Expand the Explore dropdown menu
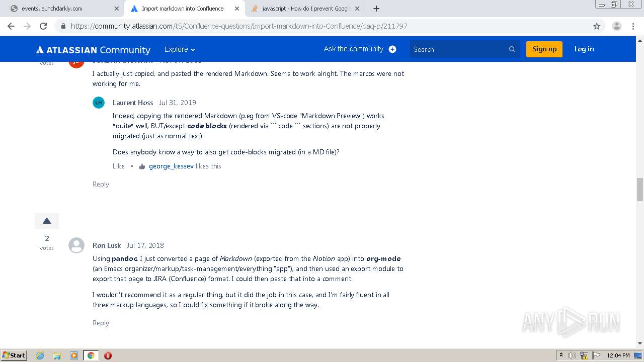644x362 pixels. (x=180, y=49)
